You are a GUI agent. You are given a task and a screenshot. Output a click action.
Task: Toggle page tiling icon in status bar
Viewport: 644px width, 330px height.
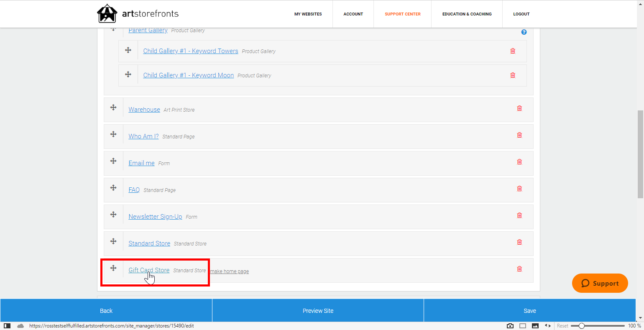tap(523, 326)
